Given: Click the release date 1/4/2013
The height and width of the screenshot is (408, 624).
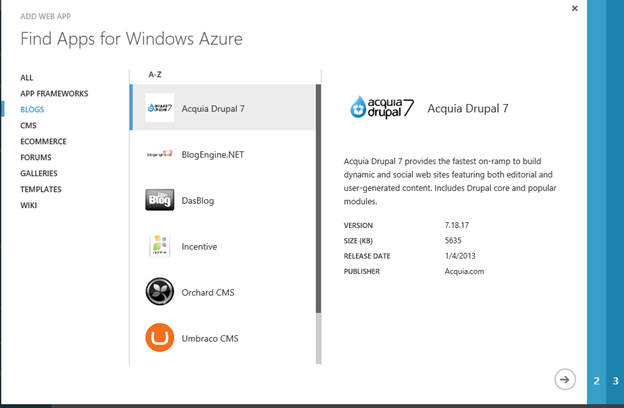Looking at the screenshot, I should [460, 256].
